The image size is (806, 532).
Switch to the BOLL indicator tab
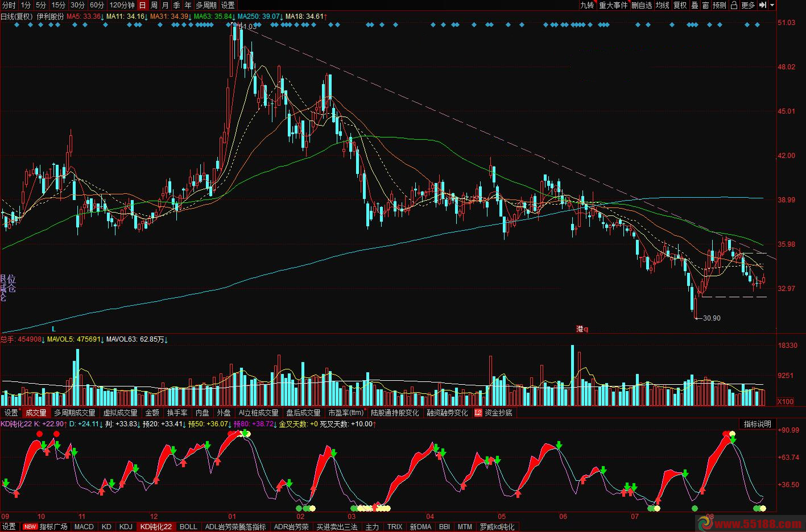(188, 527)
